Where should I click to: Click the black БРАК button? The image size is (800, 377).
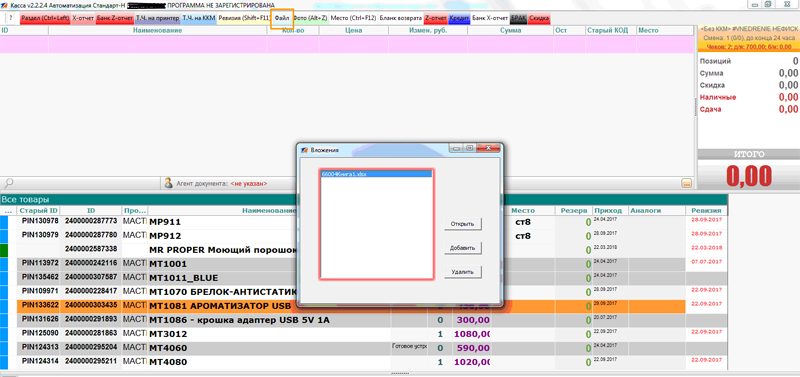pyautogui.click(x=518, y=18)
